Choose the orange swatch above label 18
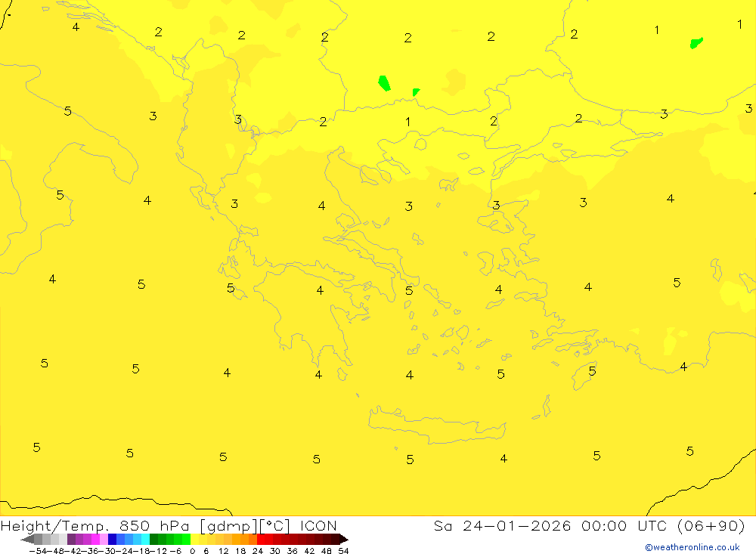This screenshot has height=554, width=756. click(244, 539)
